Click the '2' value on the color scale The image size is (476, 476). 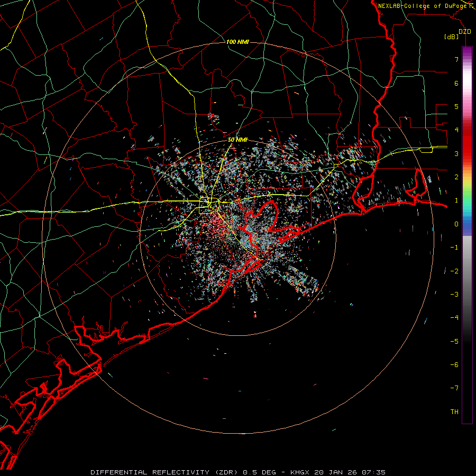click(456, 177)
